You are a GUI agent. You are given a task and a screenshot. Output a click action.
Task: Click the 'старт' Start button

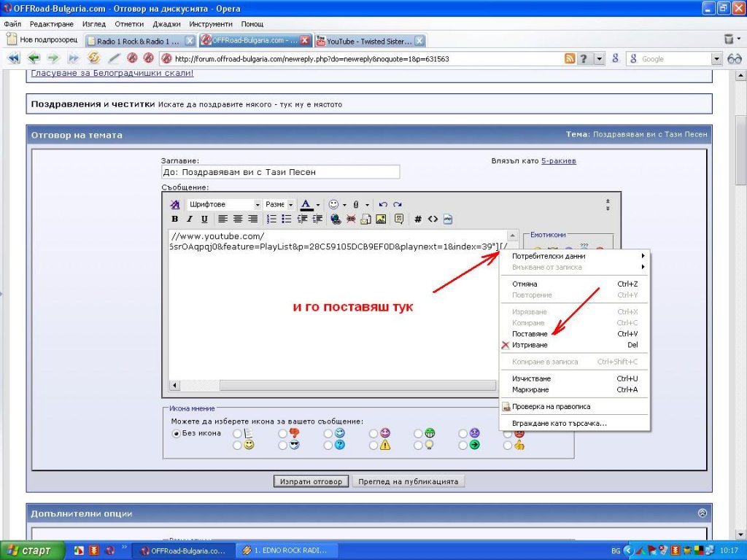click(x=32, y=551)
